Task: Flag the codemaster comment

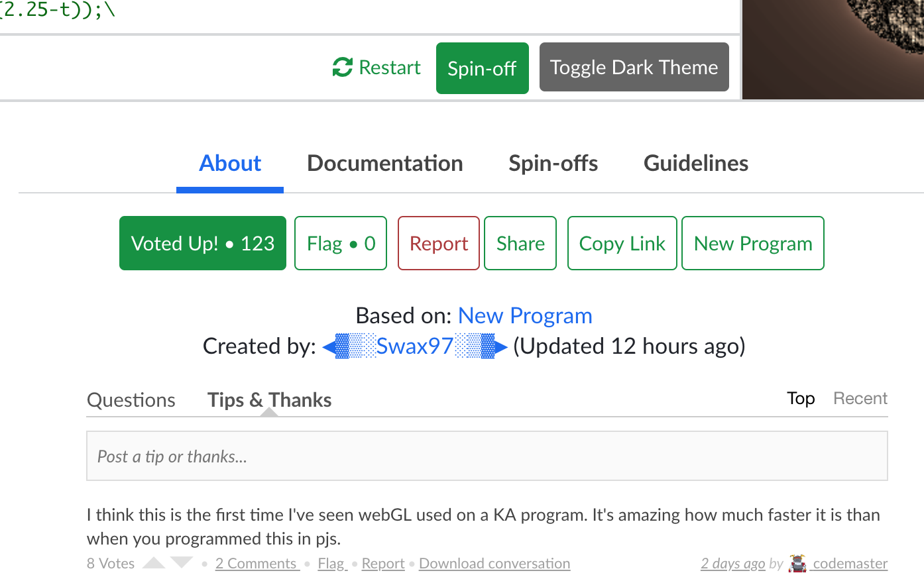Action: (x=332, y=563)
